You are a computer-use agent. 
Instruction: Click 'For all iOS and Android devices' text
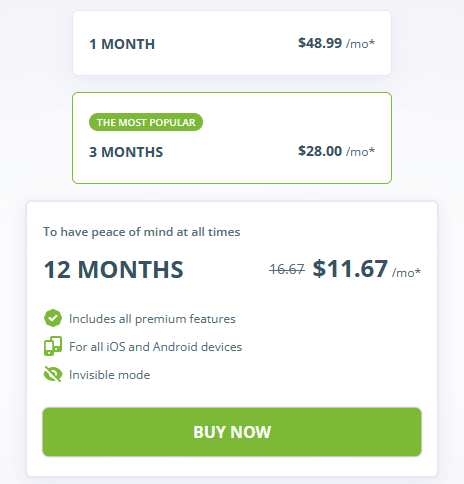[155, 347]
